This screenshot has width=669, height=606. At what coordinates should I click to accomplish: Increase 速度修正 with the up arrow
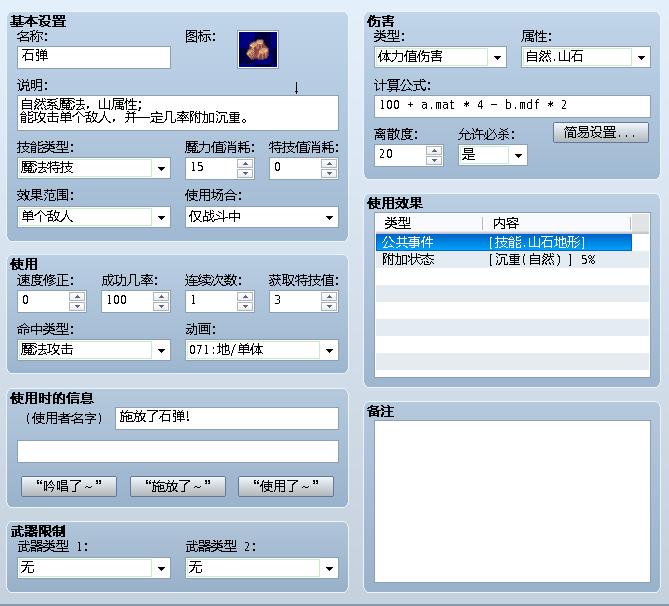[77, 296]
